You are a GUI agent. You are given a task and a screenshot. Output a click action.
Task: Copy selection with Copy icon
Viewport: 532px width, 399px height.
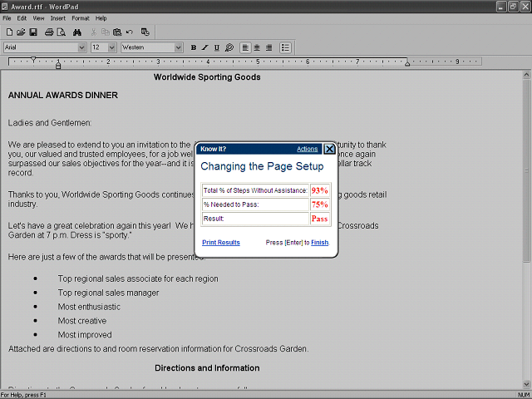pos(106,32)
